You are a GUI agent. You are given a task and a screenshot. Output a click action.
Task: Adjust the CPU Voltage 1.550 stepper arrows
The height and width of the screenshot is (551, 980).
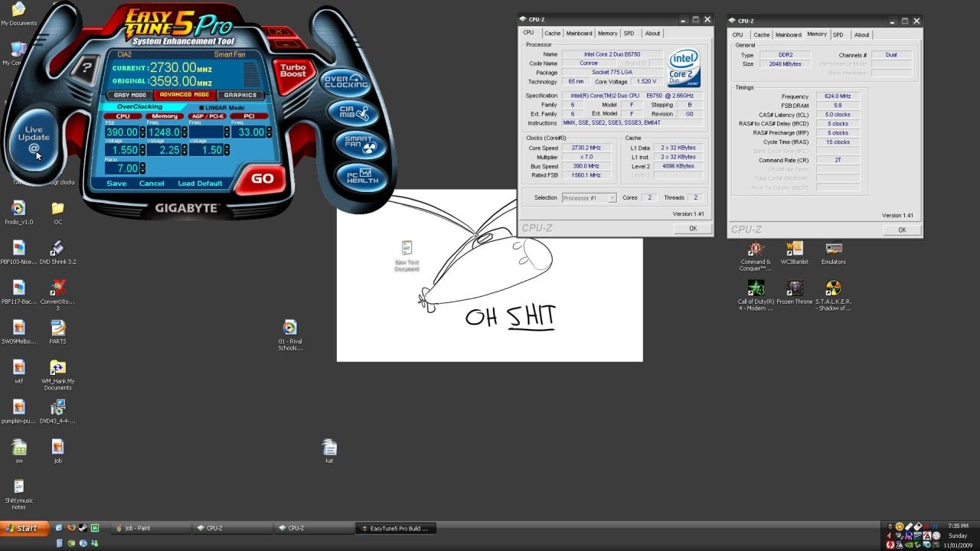point(142,150)
